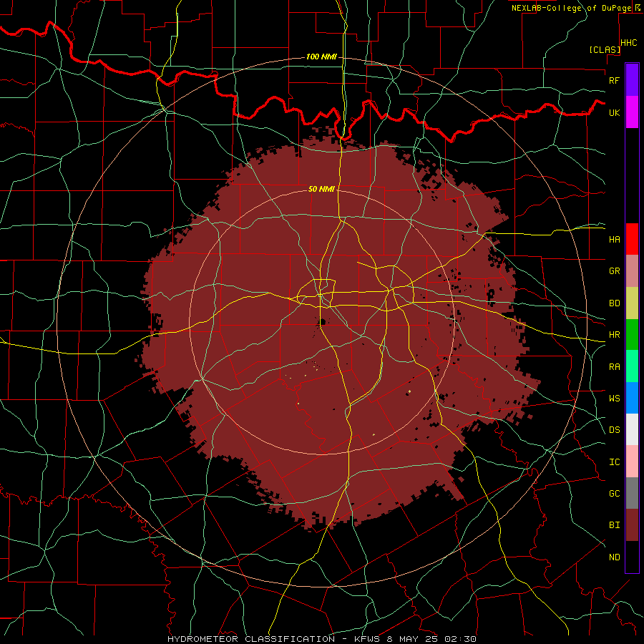Click the 'GR' legend label
644x644 pixels.
tap(614, 271)
